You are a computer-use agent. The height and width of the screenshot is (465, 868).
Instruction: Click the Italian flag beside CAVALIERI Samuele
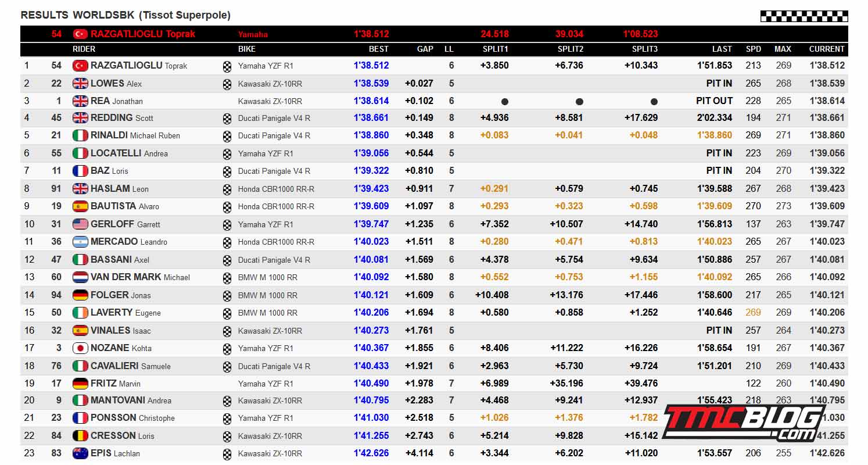pos(80,366)
